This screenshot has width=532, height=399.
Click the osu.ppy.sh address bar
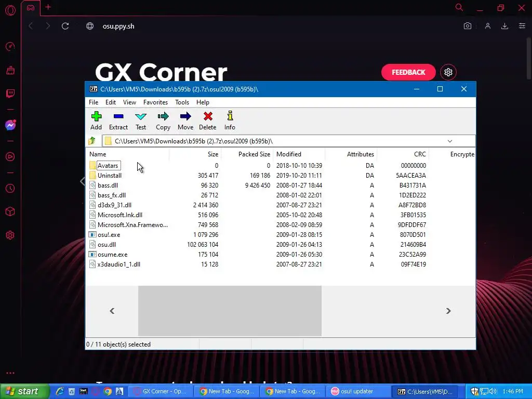pyautogui.click(x=118, y=26)
